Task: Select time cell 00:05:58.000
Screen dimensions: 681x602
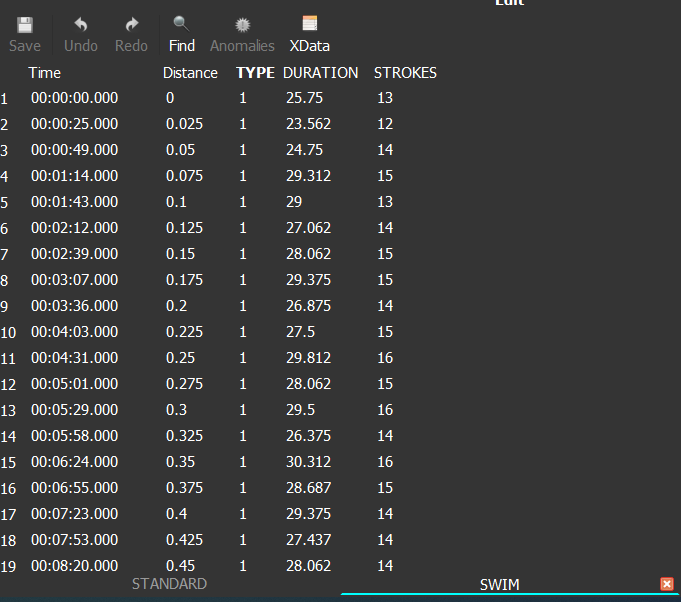Action: click(75, 436)
